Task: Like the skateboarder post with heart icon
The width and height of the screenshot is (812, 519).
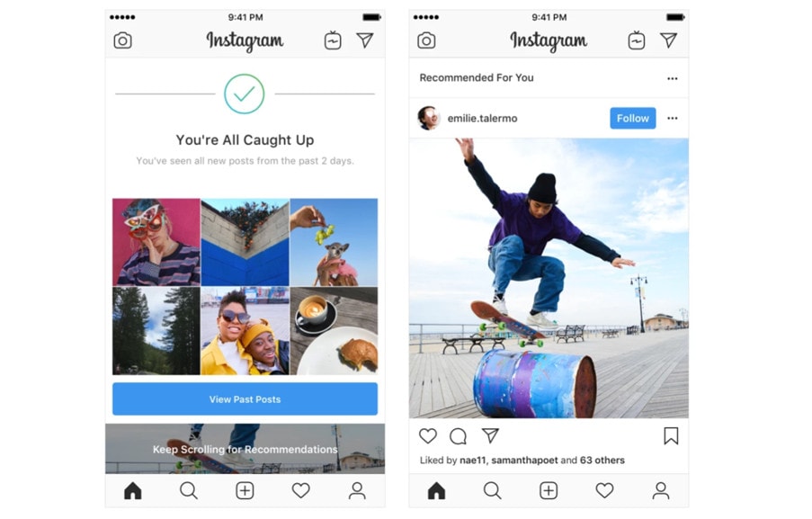Action: (428, 436)
